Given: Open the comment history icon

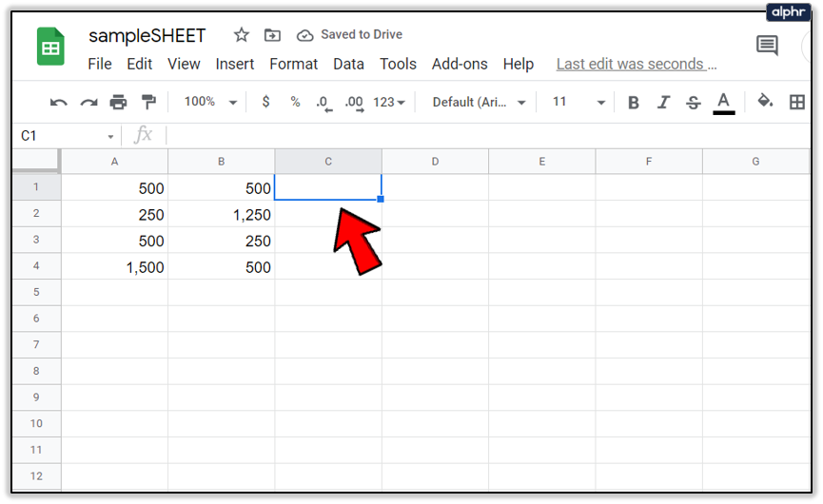Looking at the screenshot, I should [x=767, y=45].
